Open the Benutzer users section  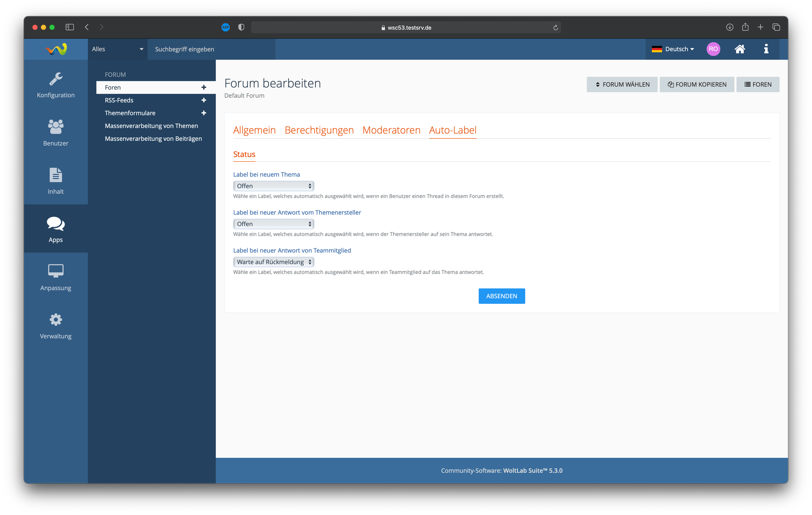point(55,132)
